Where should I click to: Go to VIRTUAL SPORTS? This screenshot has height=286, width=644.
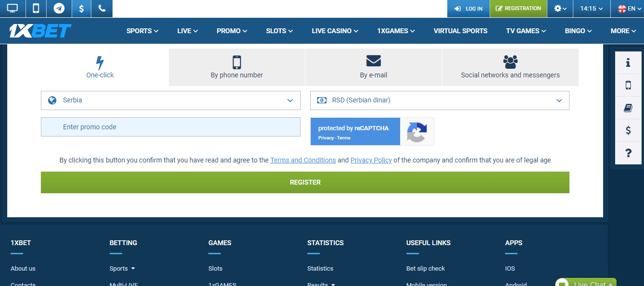[460, 31]
